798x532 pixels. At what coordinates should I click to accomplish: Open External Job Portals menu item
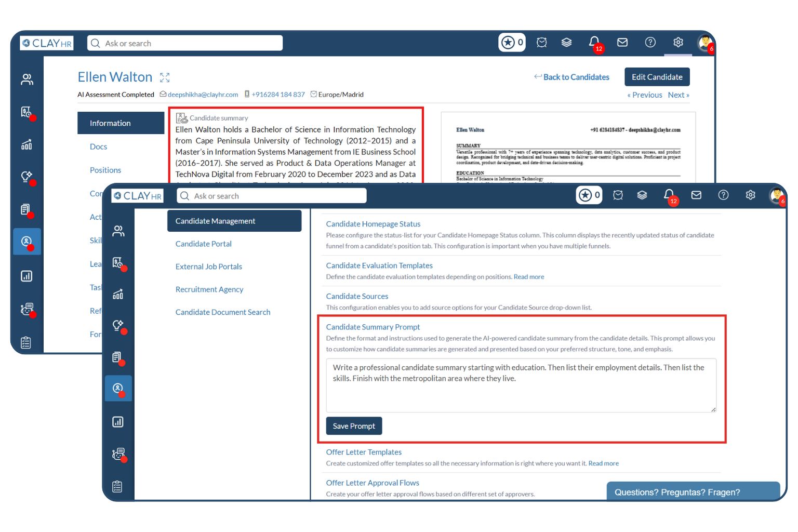tap(209, 267)
